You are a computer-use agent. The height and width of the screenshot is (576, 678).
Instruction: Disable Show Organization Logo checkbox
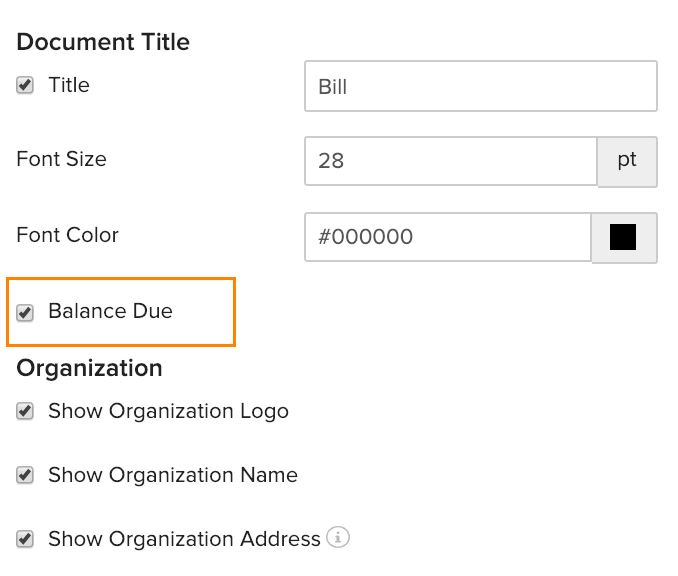point(25,411)
